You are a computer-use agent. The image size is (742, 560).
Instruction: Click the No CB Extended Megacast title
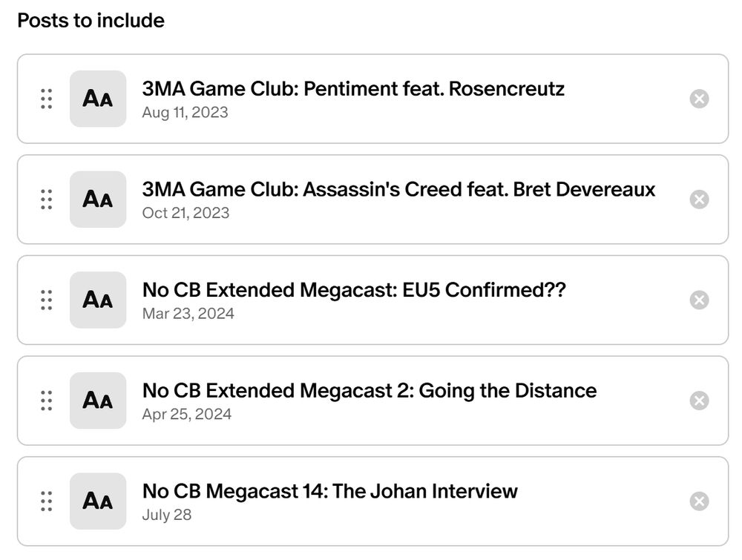353,290
